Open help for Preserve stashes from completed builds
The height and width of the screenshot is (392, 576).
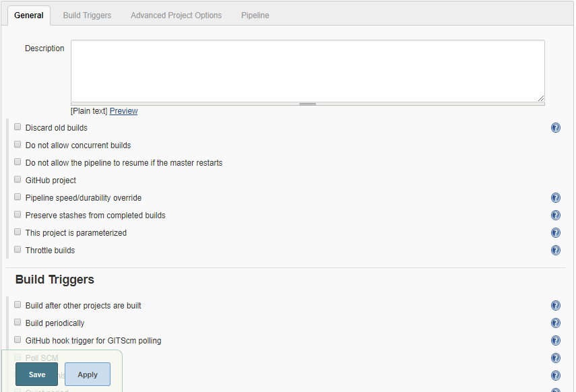(x=555, y=215)
